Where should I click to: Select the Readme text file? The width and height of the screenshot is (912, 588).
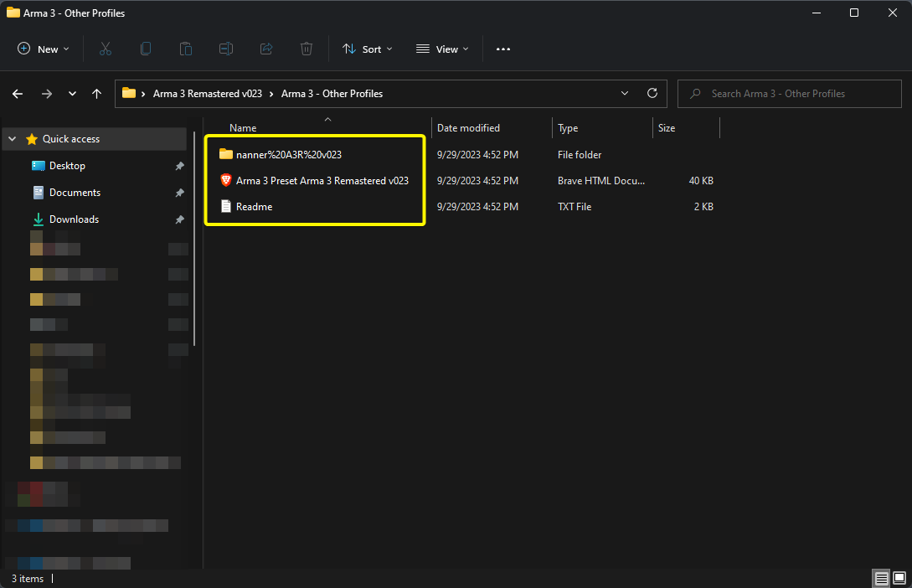(255, 206)
